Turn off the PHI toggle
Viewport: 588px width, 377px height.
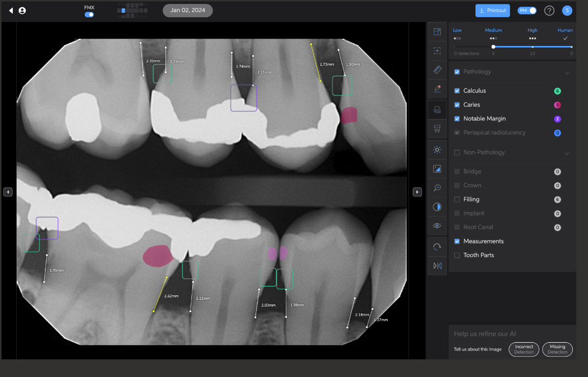[x=527, y=10]
